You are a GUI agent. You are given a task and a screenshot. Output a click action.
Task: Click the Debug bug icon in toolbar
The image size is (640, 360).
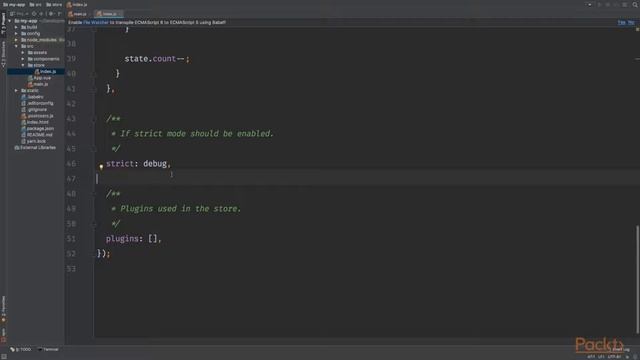pos(607,4)
